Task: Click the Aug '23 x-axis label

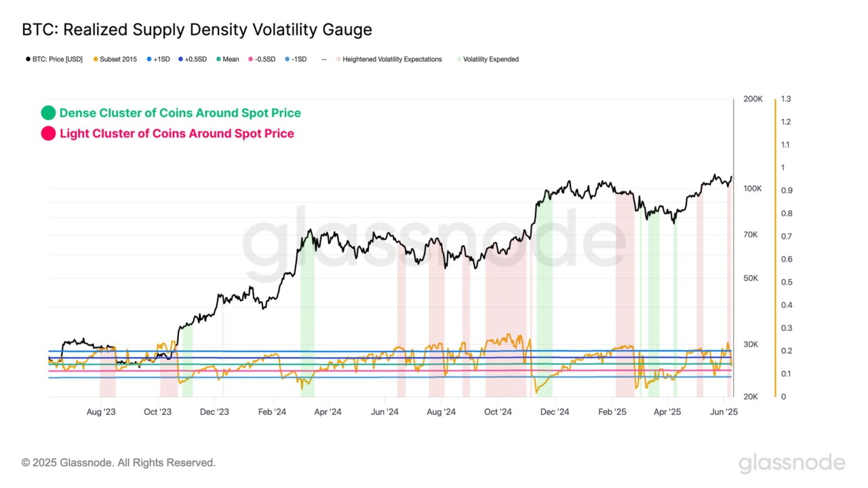Action: 102,411
